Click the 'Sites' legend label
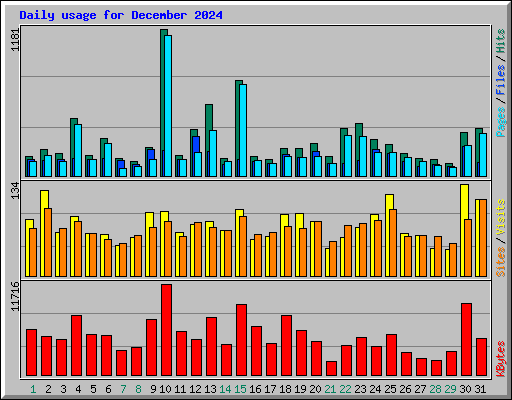The width and height of the screenshot is (512, 400). pyautogui.click(x=501, y=262)
